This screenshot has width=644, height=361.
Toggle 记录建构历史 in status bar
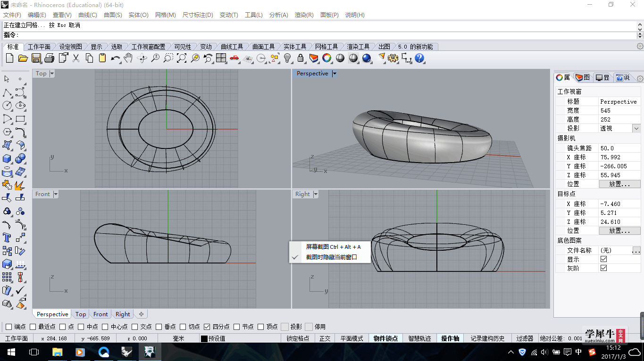tap(487, 338)
